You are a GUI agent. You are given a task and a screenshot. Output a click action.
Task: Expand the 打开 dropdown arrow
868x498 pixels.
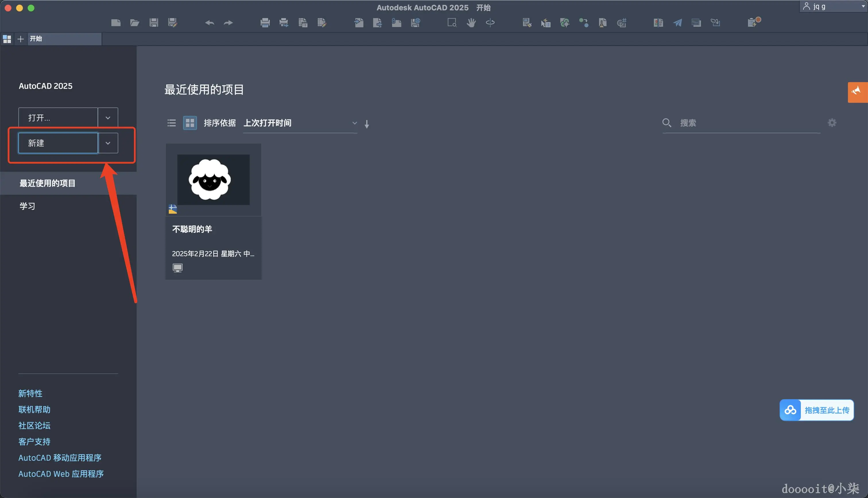[x=108, y=117]
